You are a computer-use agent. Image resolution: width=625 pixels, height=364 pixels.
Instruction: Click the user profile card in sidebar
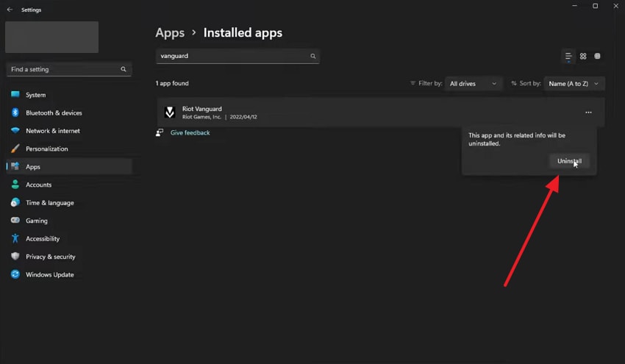point(51,37)
